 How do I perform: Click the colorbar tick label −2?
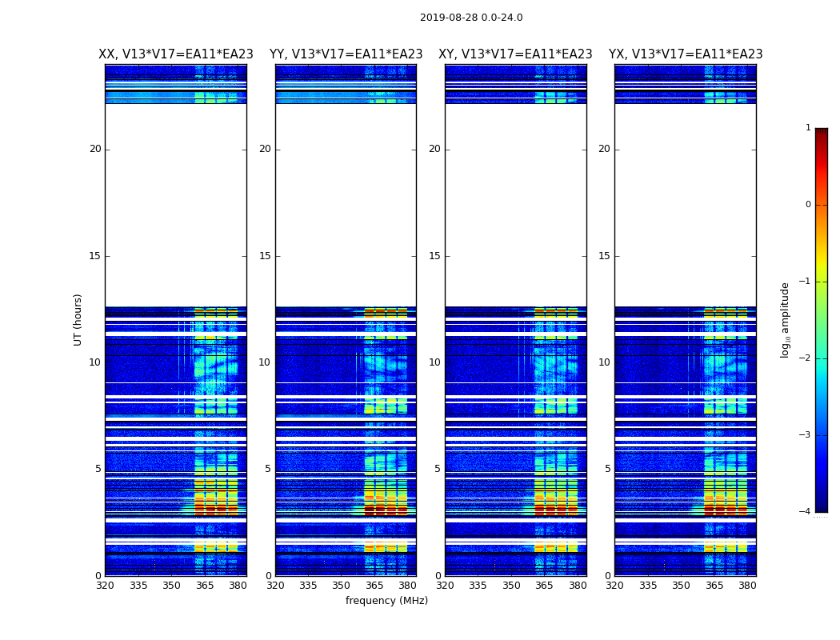click(805, 358)
